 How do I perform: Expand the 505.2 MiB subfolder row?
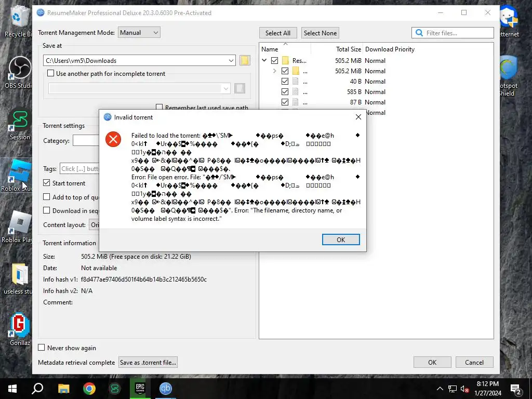point(274,71)
